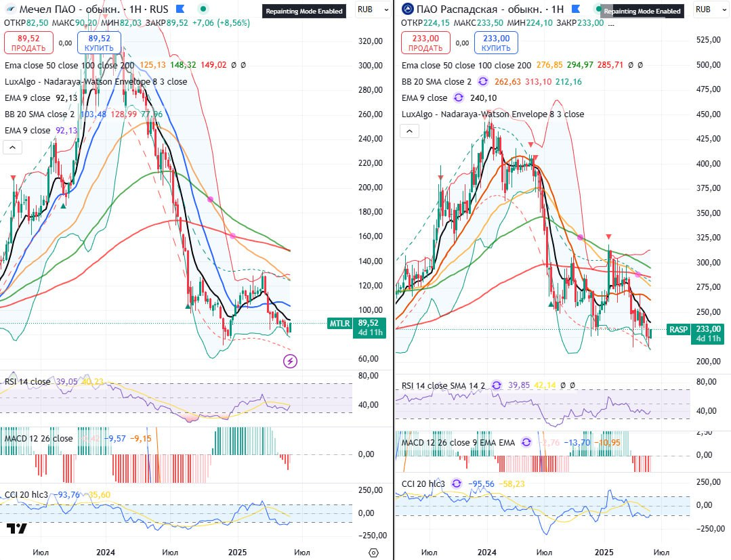The height and width of the screenshot is (560, 731).
Task: Click the Распадская company logo icon
Action: point(407,9)
